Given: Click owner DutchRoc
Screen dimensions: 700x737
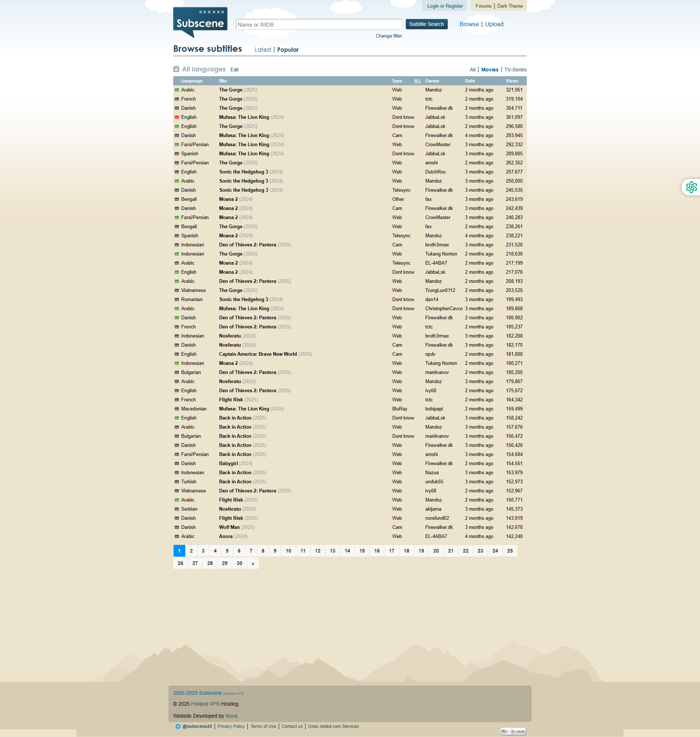Looking at the screenshot, I should click(x=435, y=172).
